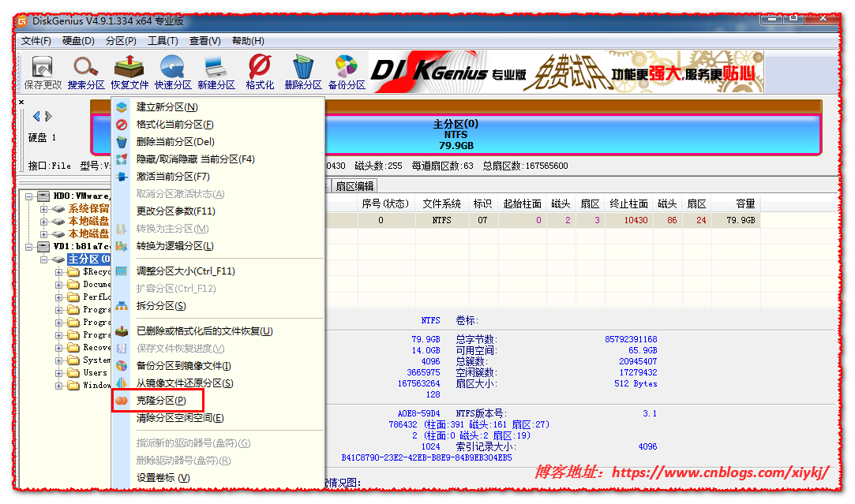This screenshot has width=855, height=504.
Task: Open the 硬盘(D) menu
Action: click(78, 41)
